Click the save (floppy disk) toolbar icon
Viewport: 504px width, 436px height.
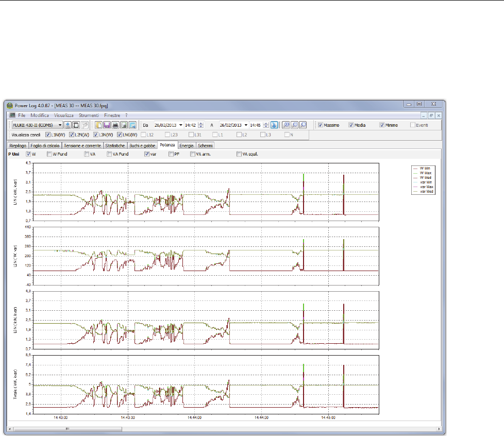[107, 125]
